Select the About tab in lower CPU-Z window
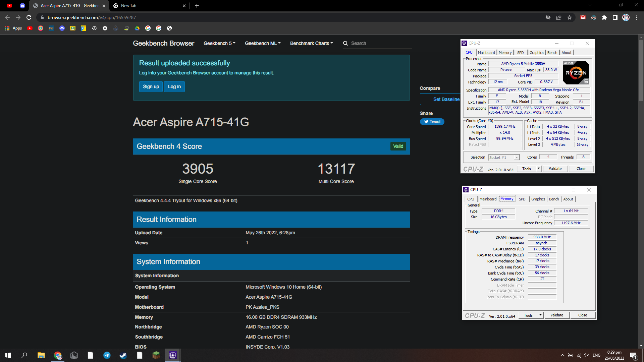The height and width of the screenshot is (362, 644). point(568,199)
